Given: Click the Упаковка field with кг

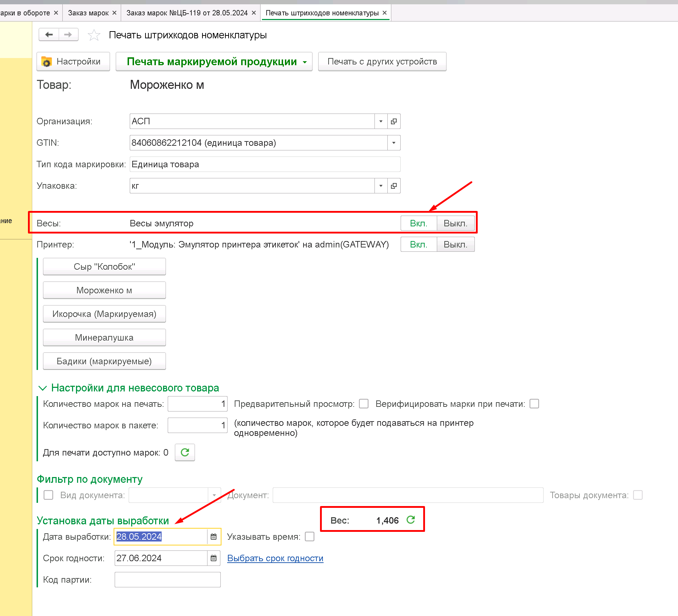Looking at the screenshot, I should (x=252, y=186).
